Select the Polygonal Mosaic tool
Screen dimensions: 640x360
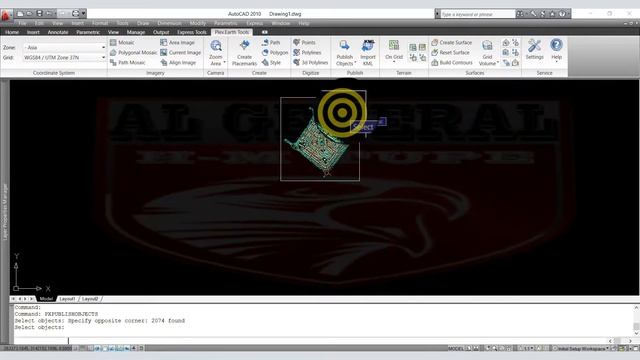point(133,53)
